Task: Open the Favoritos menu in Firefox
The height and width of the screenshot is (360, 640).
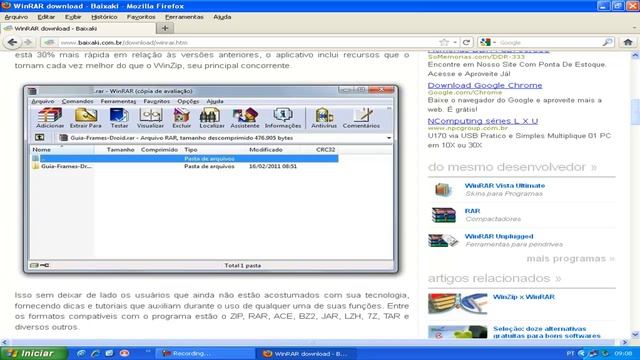Action: [141, 17]
